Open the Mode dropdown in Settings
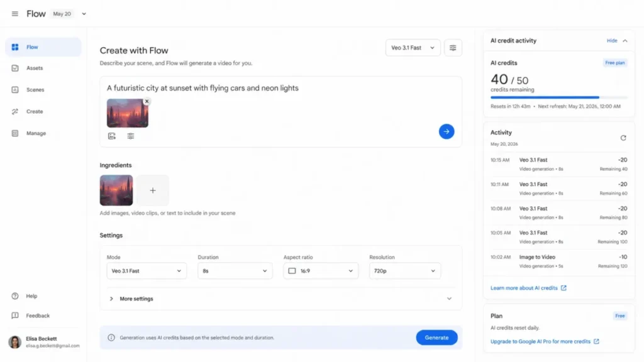The width and height of the screenshot is (644, 362). click(x=147, y=271)
